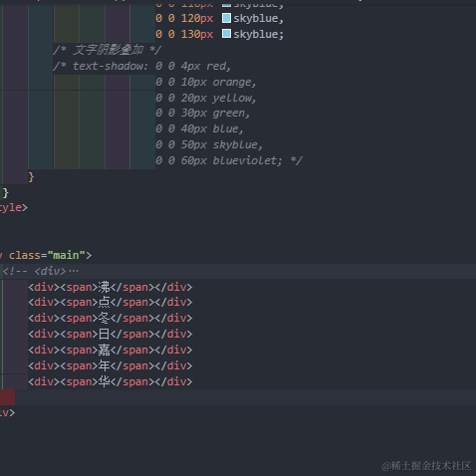This screenshot has height=476, width=476.
Task: Click the span line containing 冬
Action: (111, 319)
